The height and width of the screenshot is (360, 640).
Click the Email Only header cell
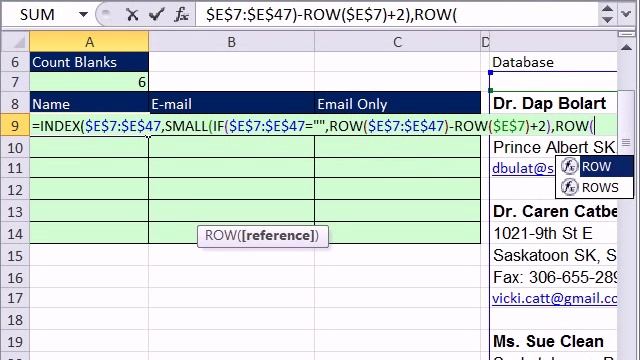398,104
